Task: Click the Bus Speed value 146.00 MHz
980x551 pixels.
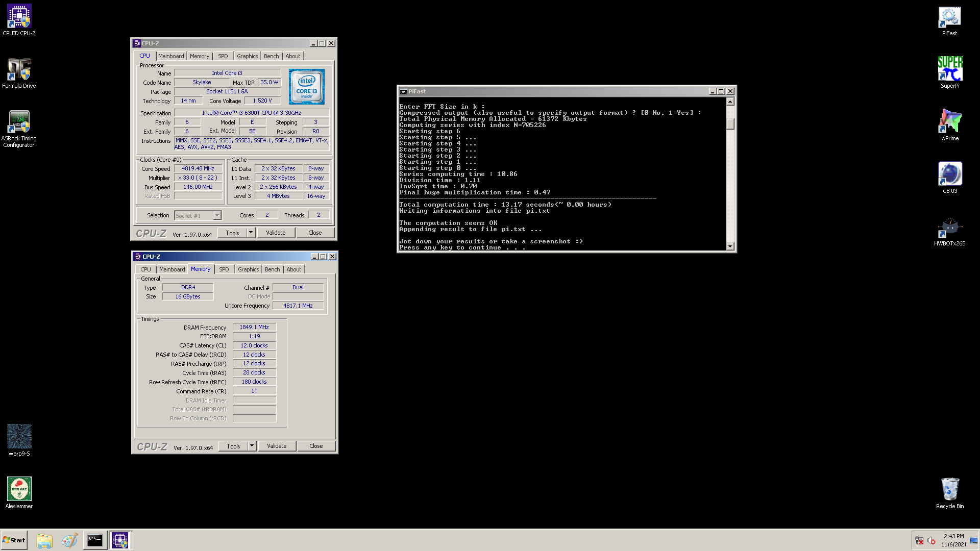Action: point(198,187)
